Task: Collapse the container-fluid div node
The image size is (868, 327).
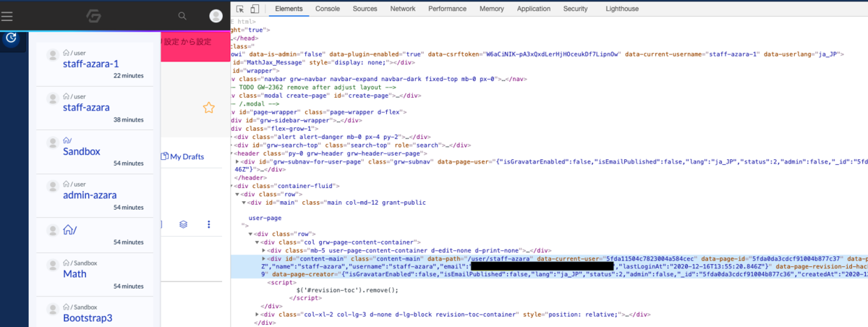Action: point(233,184)
